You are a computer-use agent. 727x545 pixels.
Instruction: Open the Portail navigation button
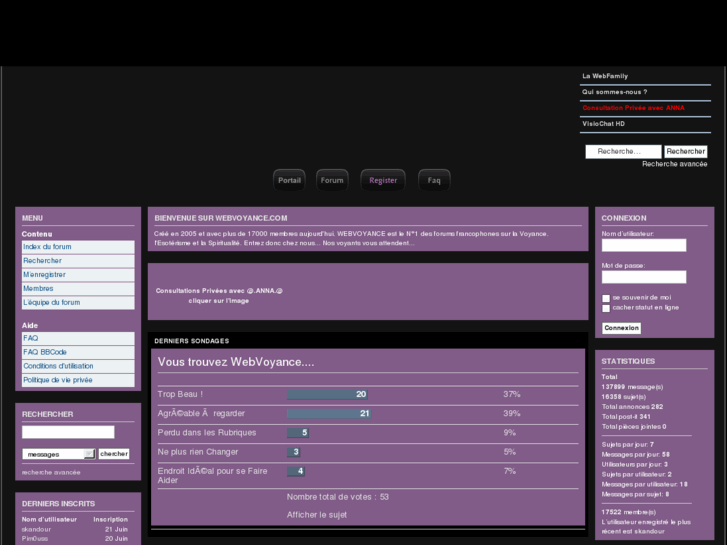coord(289,180)
